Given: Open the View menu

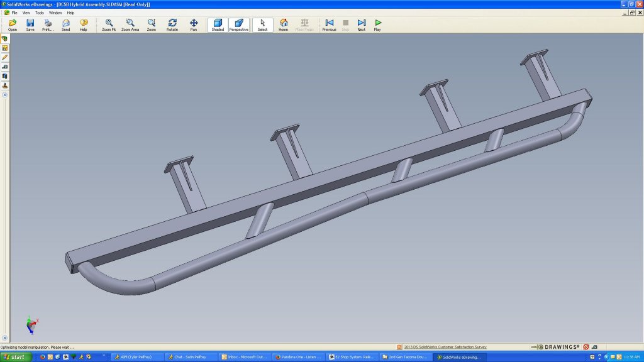Looking at the screenshot, I should pyautogui.click(x=26, y=13).
